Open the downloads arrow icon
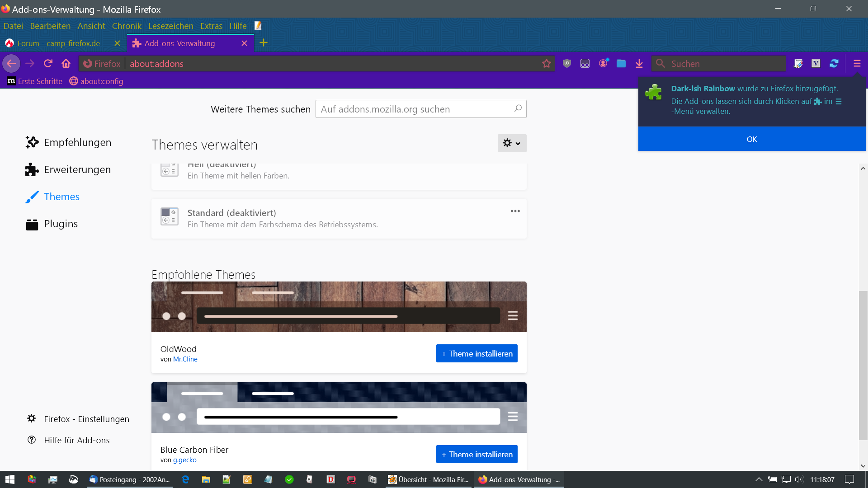The width and height of the screenshot is (868, 488). point(639,63)
